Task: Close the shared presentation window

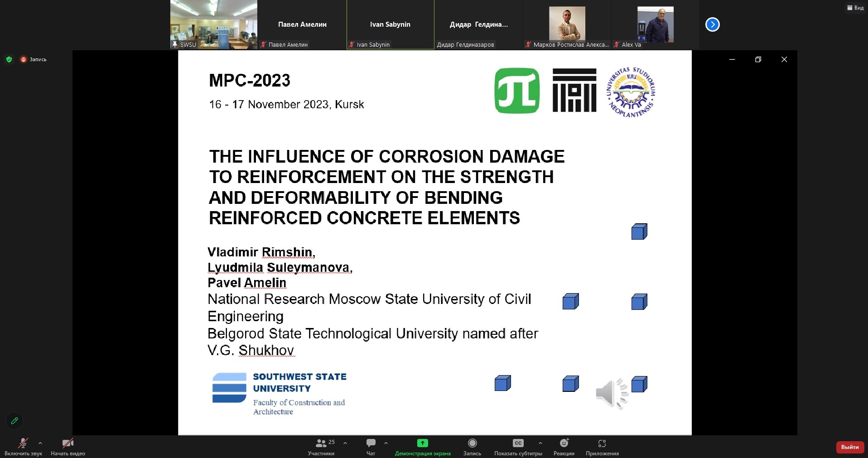Action: (784, 59)
